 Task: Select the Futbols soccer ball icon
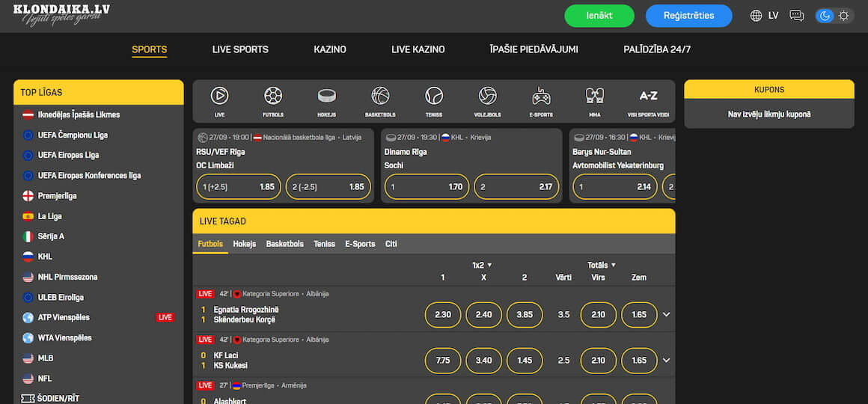click(x=273, y=96)
